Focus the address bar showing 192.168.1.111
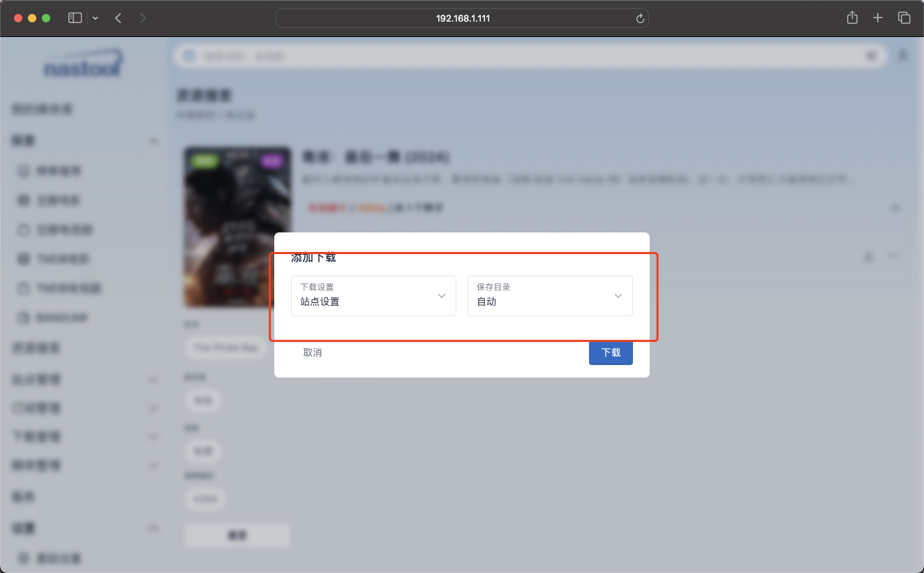Image resolution: width=924 pixels, height=573 pixels. coord(462,18)
